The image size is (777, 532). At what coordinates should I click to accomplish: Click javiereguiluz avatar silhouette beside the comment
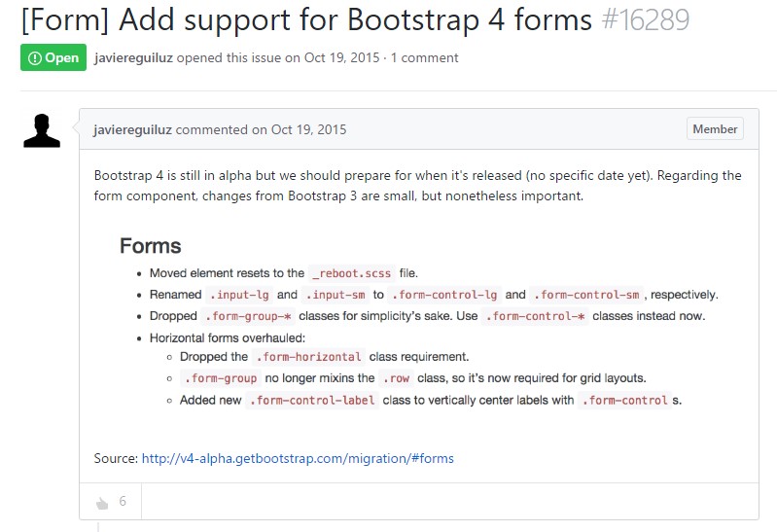click(x=42, y=131)
